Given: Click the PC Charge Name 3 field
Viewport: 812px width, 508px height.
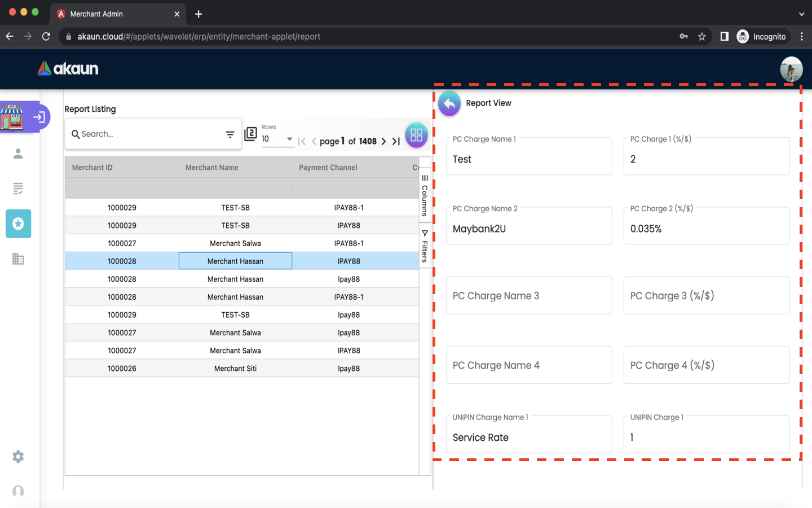Looking at the screenshot, I should 528,296.
